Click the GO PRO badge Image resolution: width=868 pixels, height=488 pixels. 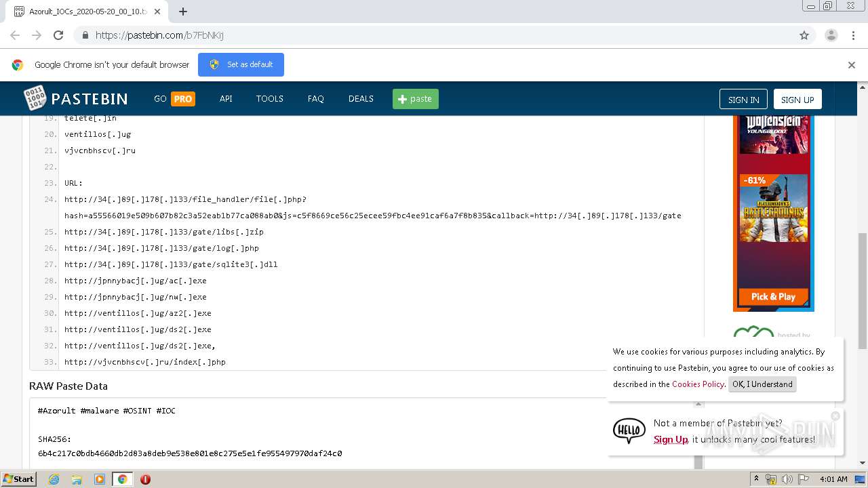pos(174,99)
